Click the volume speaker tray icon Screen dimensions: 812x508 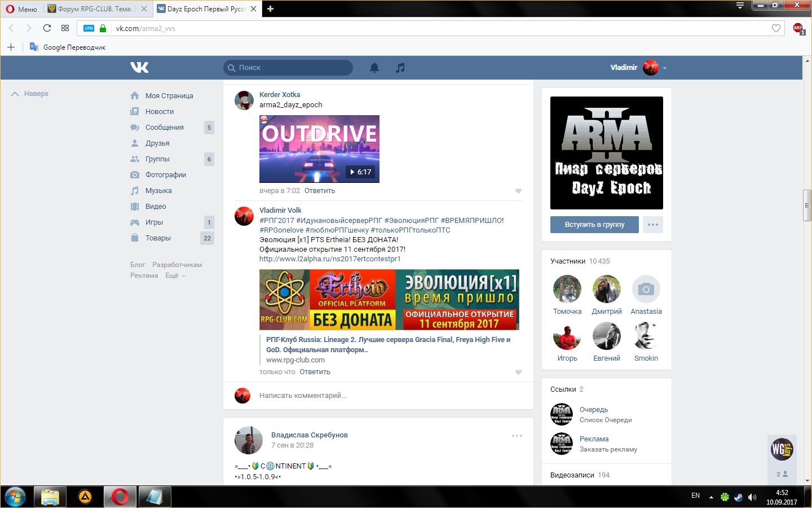click(752, 497)
